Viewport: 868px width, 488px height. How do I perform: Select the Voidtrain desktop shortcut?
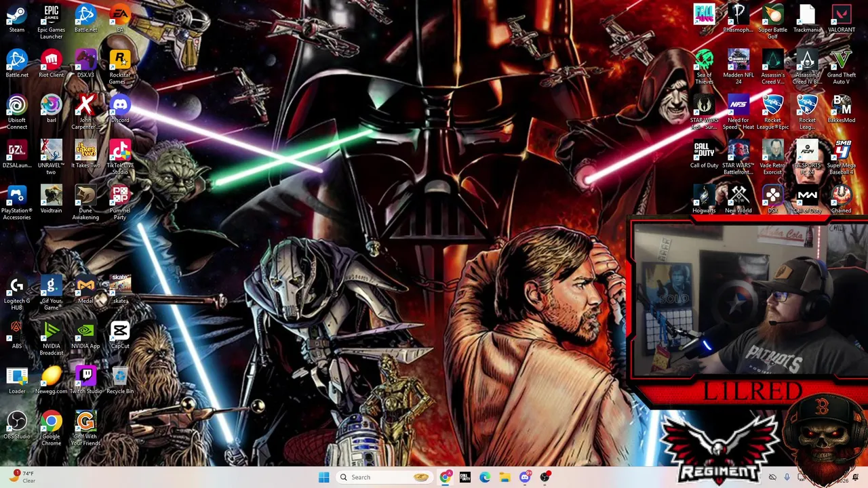(52, 199)
